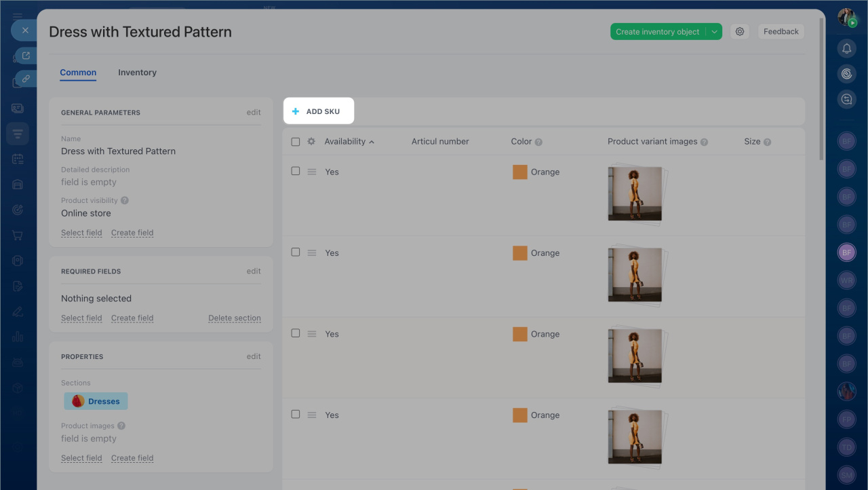Click the drag handle of first SKU row
This screenshot has height=490, width=868.
coord(312,172)
